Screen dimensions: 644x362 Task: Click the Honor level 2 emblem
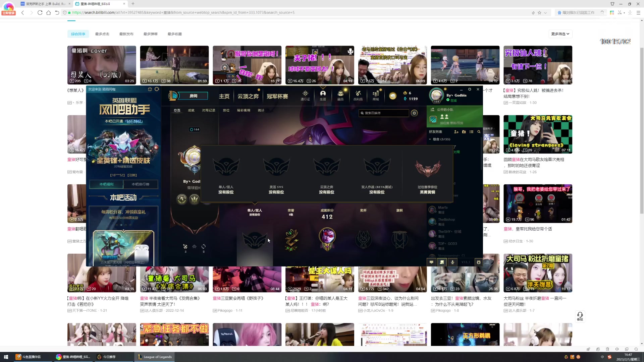(291, 240)
